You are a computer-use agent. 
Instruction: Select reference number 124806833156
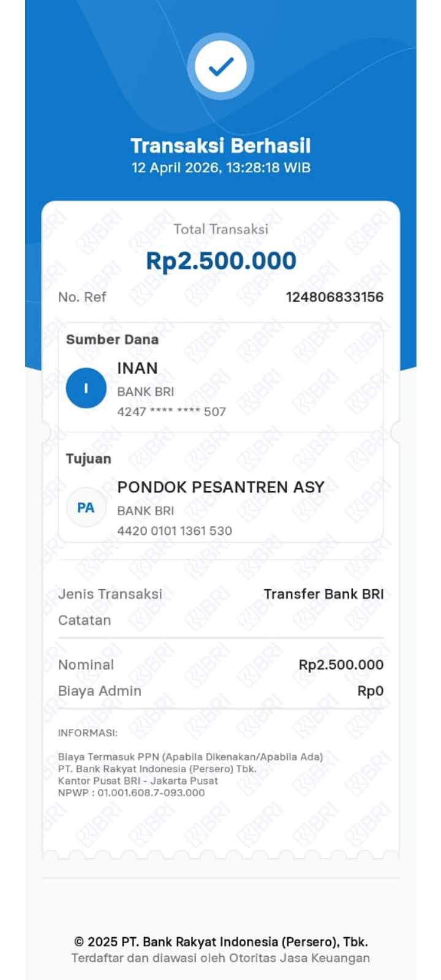point(334,297)
